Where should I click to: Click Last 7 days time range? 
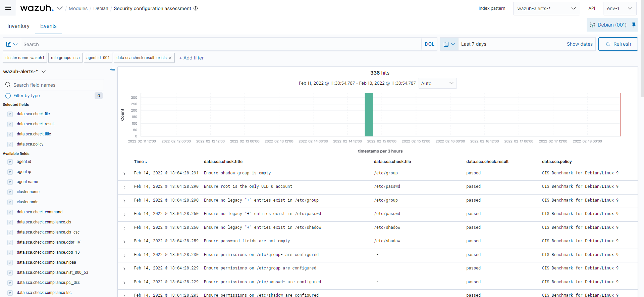[474, 44]
